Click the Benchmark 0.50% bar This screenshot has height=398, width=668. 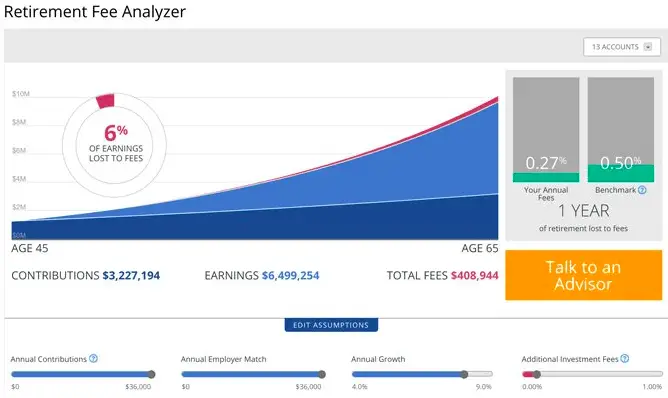coord(621,130)
